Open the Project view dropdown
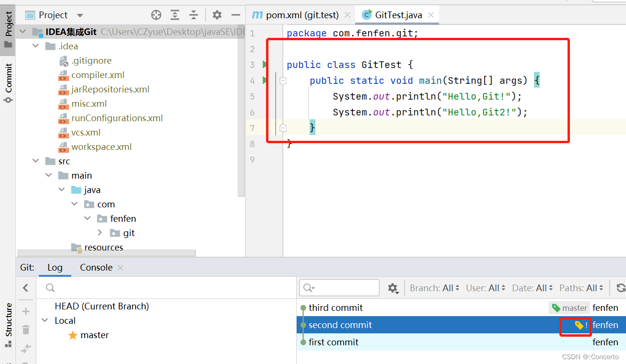 coord(80,15)
